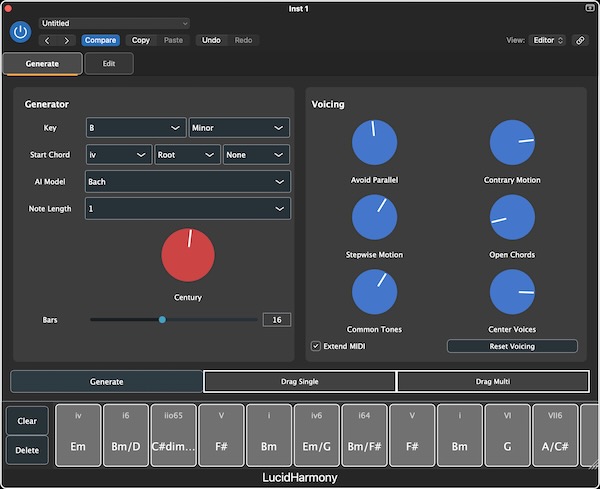
Task: Go to previous preset arrow
Action: [47, 40]
